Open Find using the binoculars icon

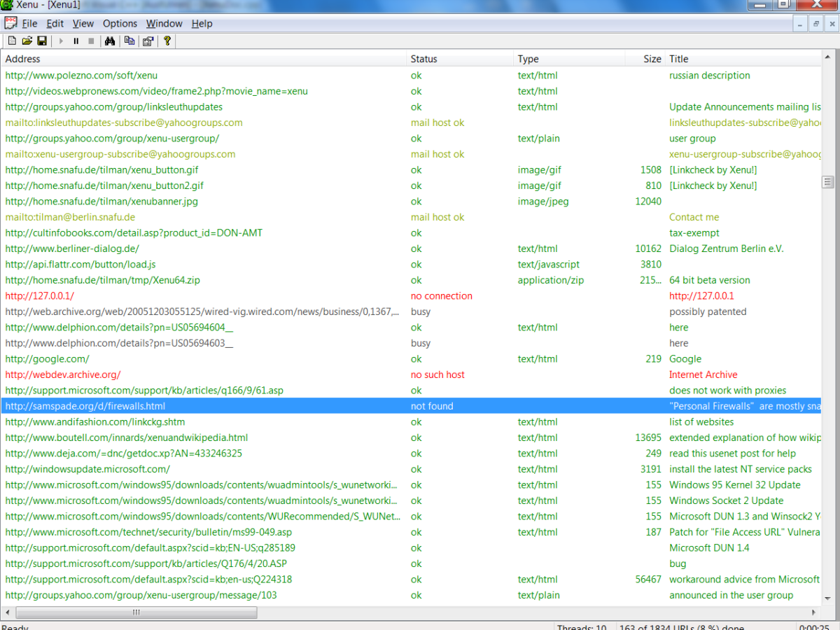109,41
